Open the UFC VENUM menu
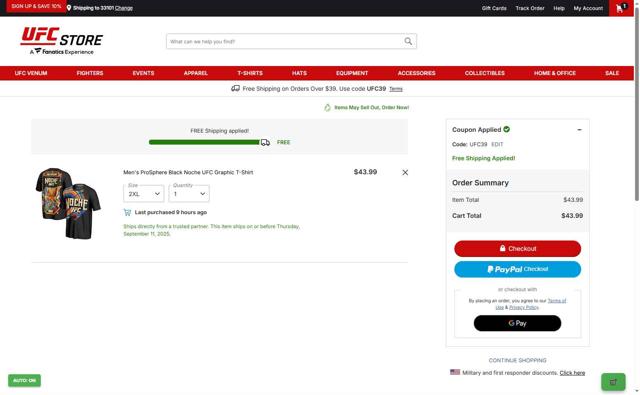This screenshot has height=395, width=640. 31,73
